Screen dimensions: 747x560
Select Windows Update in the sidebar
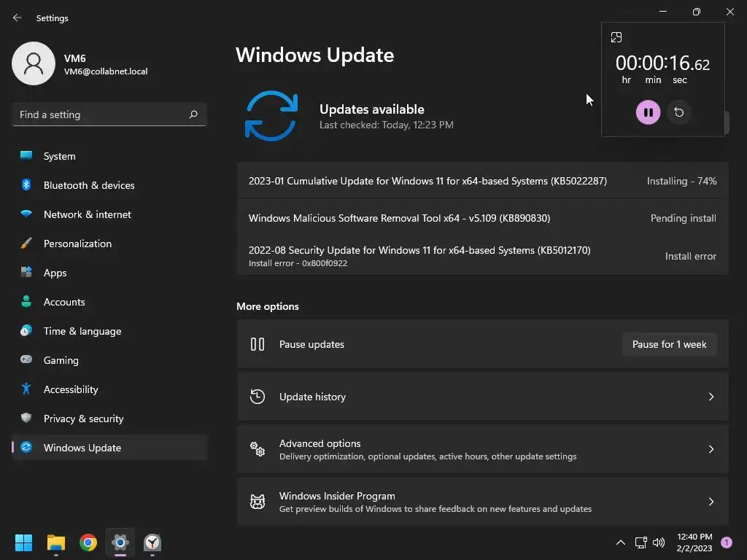coord(109,448)
